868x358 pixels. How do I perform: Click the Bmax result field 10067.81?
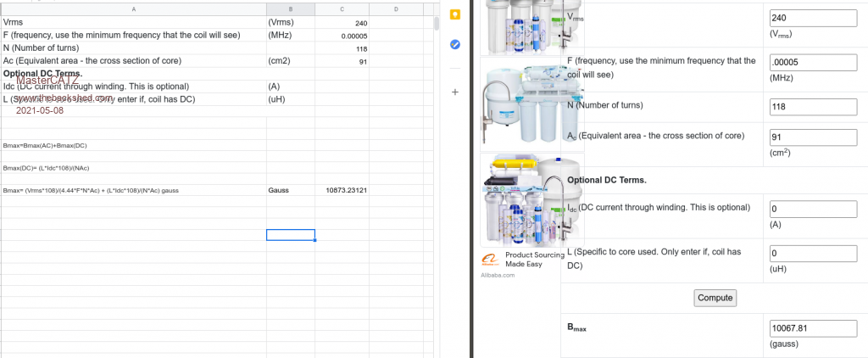[813, 328]
